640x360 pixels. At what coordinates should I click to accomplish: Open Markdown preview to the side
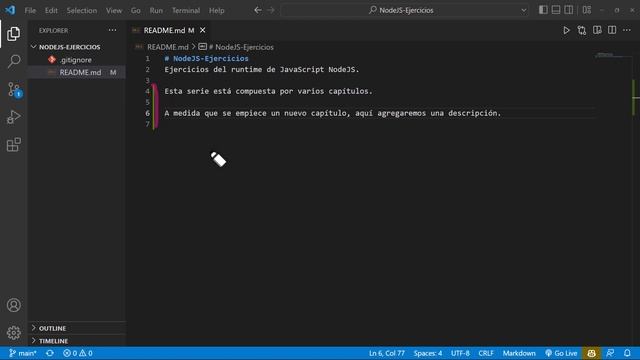[597, 30]
